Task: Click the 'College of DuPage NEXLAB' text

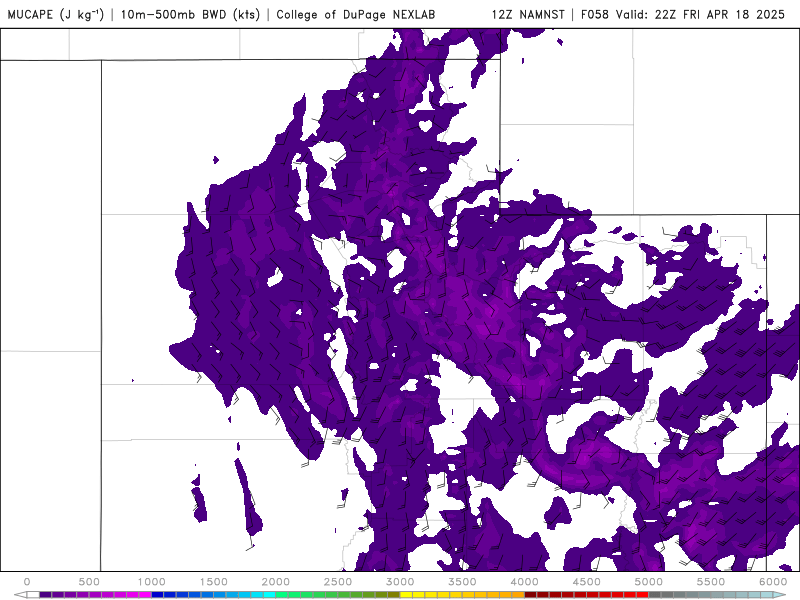Action: point(356,14)
